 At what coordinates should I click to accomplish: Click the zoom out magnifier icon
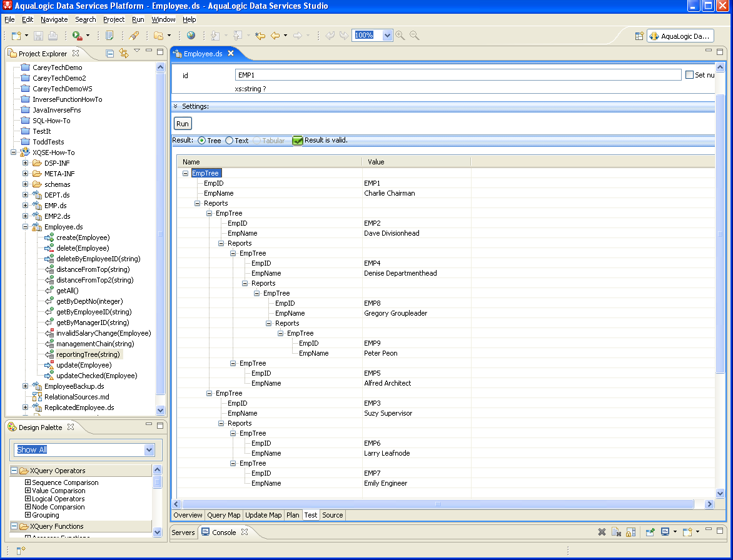point(414,36)
